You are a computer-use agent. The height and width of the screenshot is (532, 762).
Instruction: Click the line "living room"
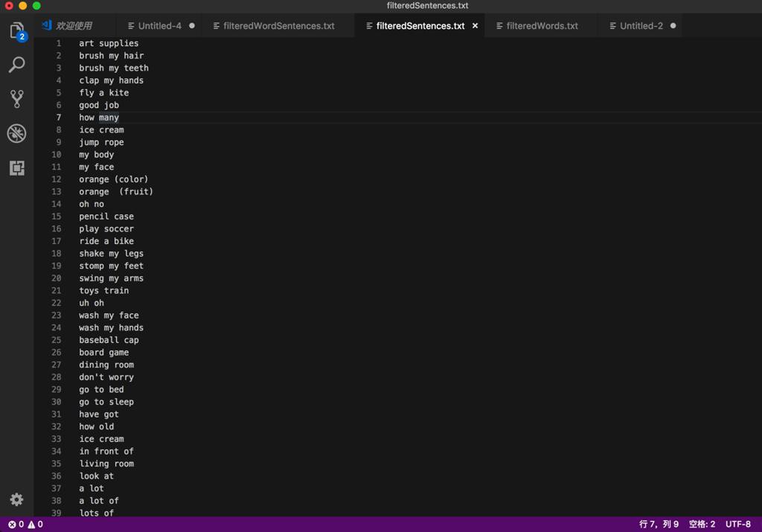point(106,464)
